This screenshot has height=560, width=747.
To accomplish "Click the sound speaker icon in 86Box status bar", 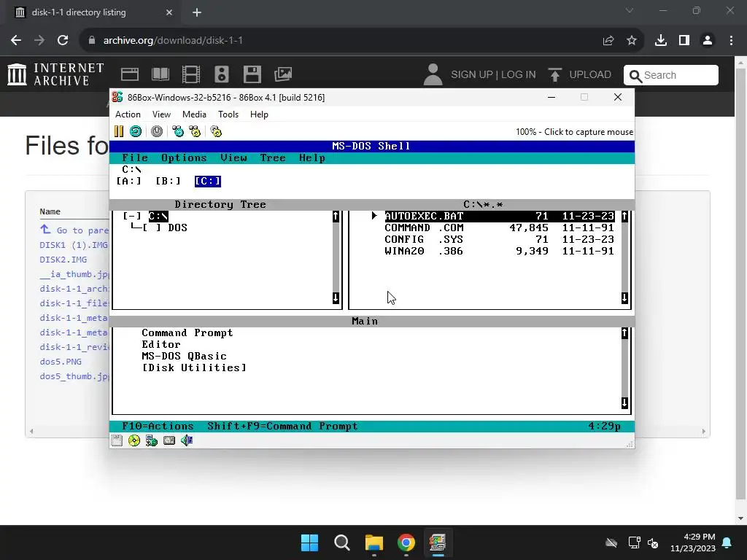I will (187, 440).
